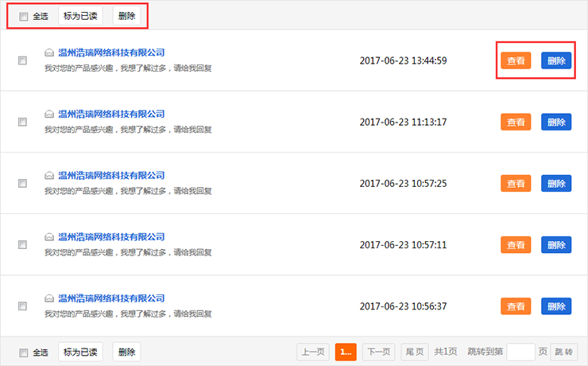Screen dimensions: 588x366
Task: Open company link in the 13:44:59 message
Action: click(111, 53)
